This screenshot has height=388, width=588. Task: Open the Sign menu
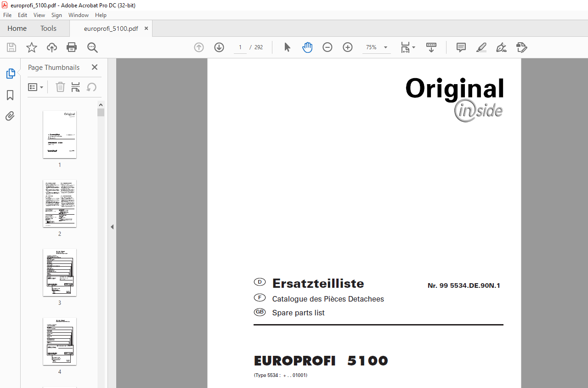pos(57,15)
